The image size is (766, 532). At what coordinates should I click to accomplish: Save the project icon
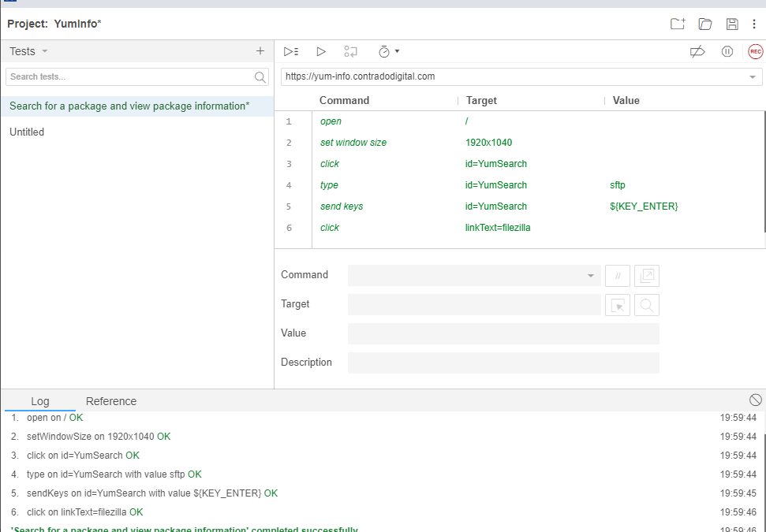pyautogui.click(x=732, y=24)
